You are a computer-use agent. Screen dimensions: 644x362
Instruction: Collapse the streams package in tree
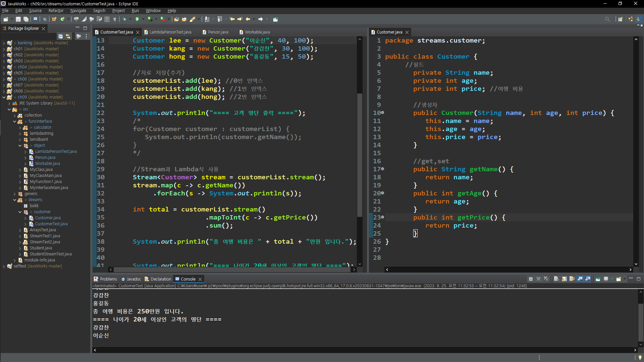(14, 200)
